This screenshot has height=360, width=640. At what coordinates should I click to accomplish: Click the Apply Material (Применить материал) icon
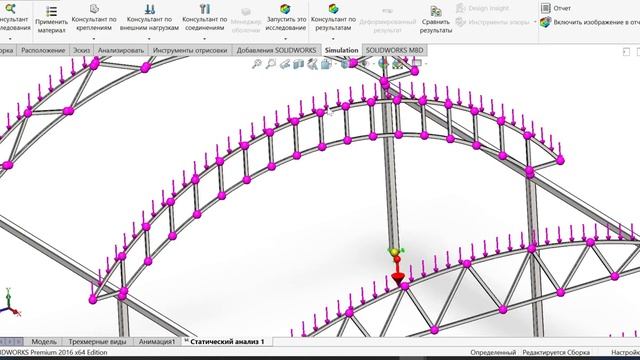point(51,11)
